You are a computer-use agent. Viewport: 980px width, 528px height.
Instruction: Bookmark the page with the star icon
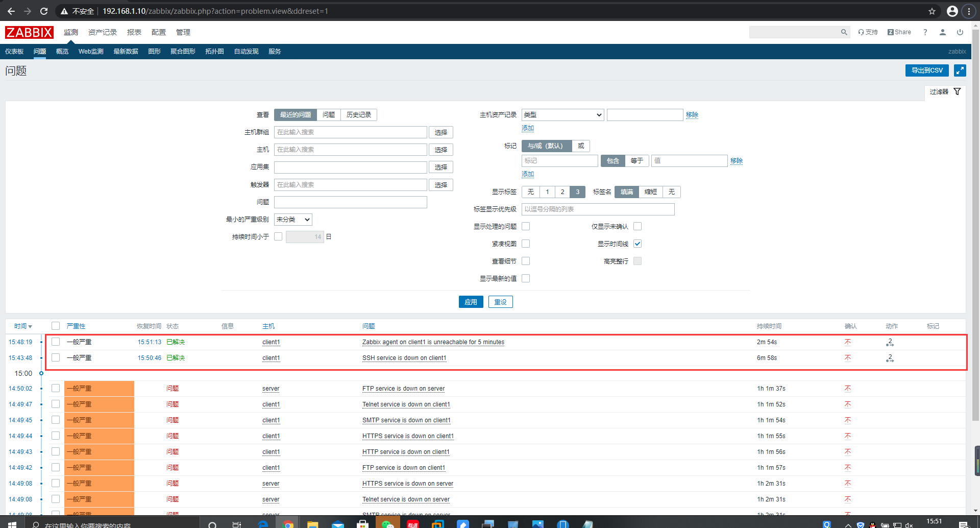[932, 11]
